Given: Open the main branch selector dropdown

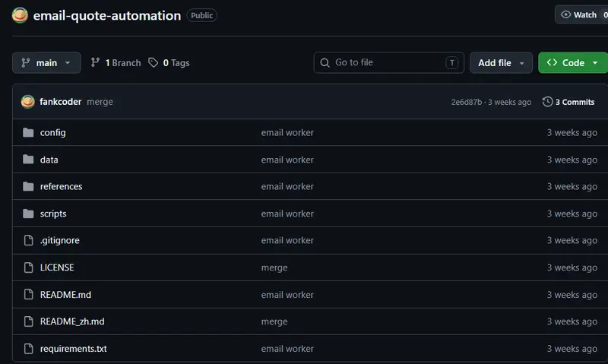Looking at the screenshot, I should [x=46, y=63].
